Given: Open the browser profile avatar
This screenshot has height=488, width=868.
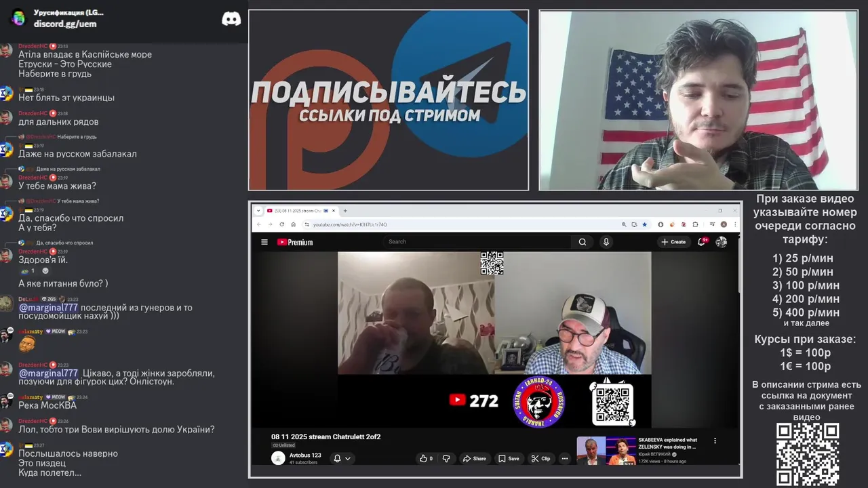Looking at the screenshot, I should (x=724, y=224).
